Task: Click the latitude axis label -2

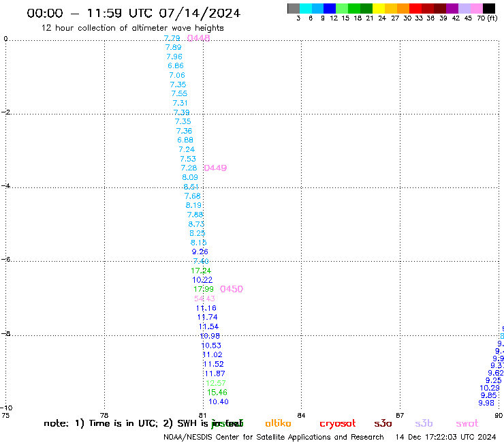Action: pyautogui.click(x=5, y=112)
